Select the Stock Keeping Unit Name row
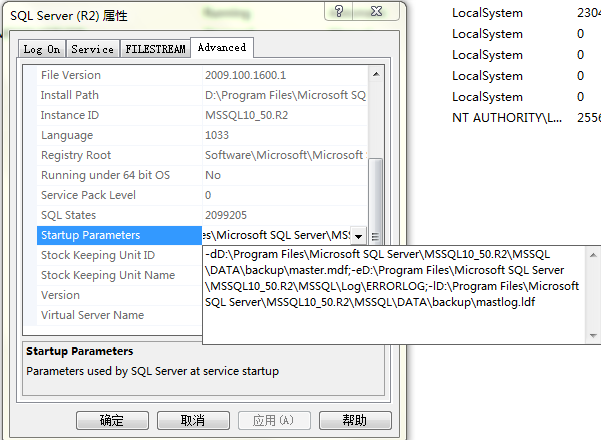This screenshot has height=440, width=601. (x=119, y=275)
